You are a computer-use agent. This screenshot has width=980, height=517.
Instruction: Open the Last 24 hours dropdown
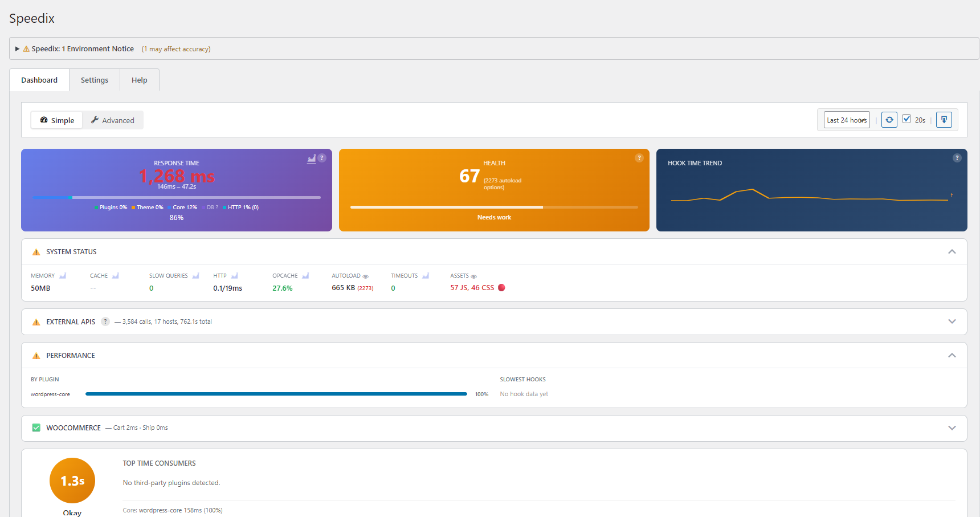[846, 120]
